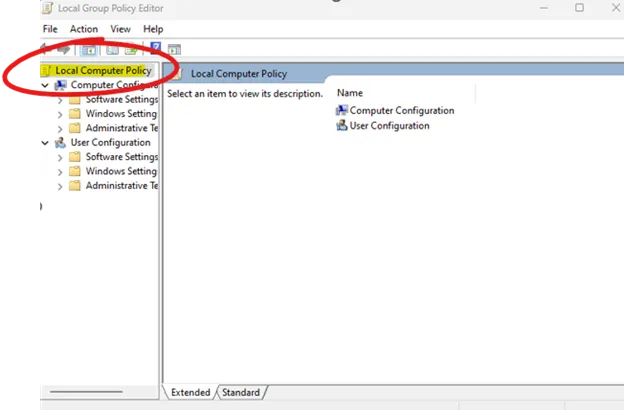Toggle Show/Hide Console Tree toolbar icon
This screenshot has height=410, width=624.
coord(88,50)
